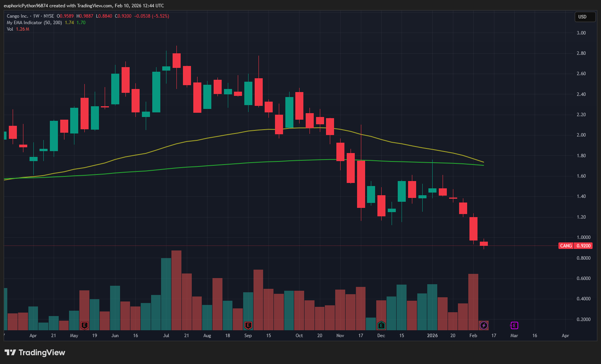Click the TradingView logo in the bottom corner
The width and height of the screenshot is (601, 364).
pos(11,352)
